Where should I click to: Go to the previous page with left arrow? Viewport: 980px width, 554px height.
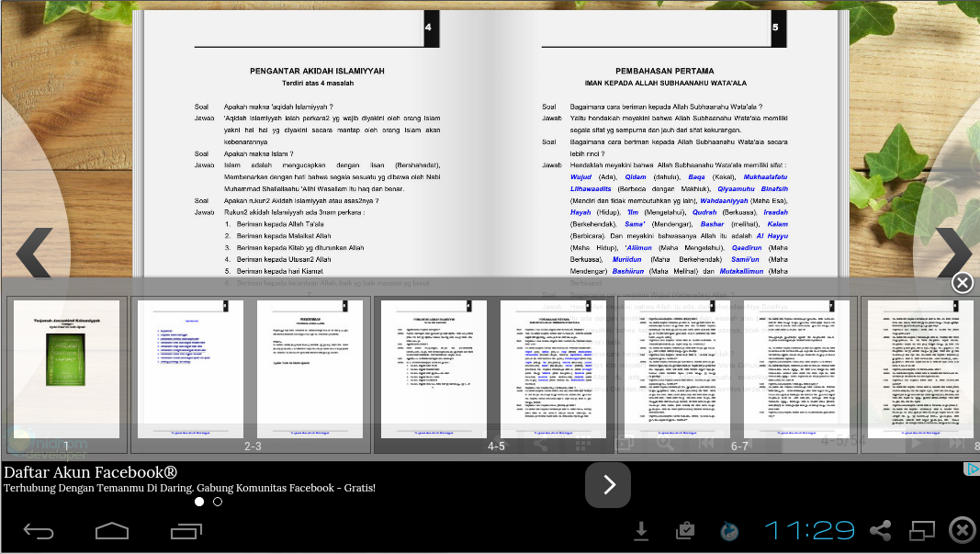pyautogui.click(x=34, y=252)
